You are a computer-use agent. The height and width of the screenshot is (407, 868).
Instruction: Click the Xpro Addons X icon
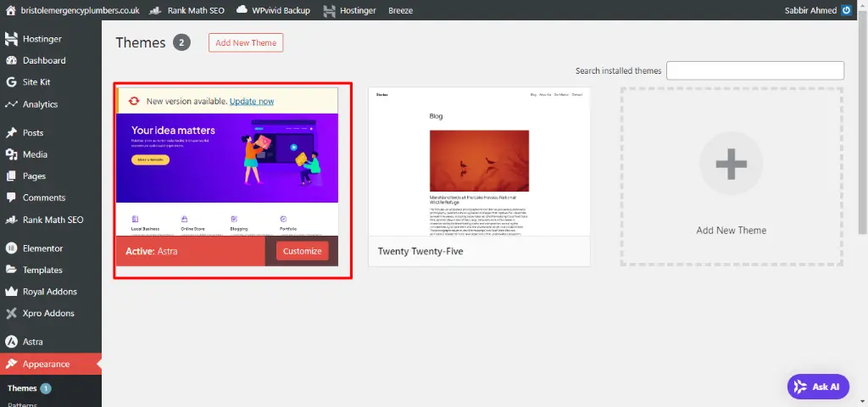[11, 314]
